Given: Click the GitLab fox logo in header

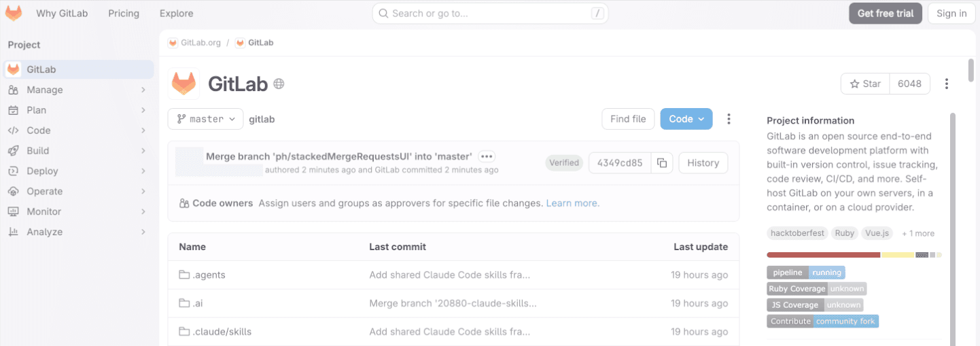Looking at the screenshot, I should click(14, 13).
